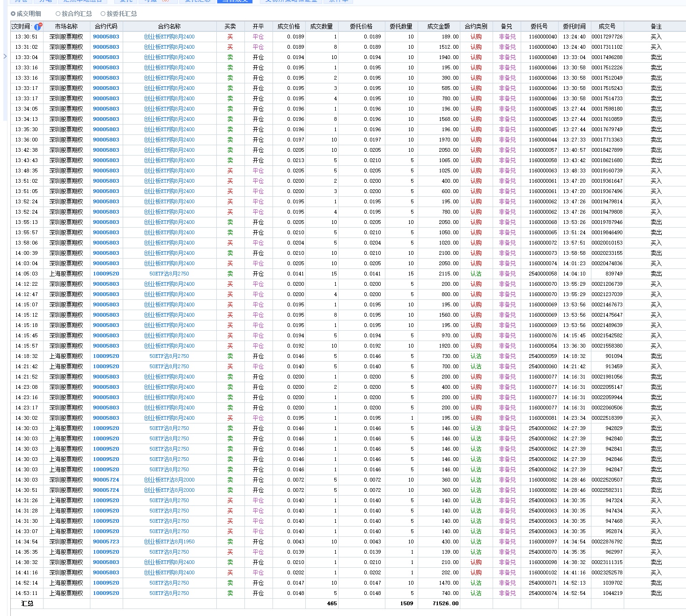This screenshot has width=686, height=616.
Task: Click the trade price 0.0213
Action: pos(295,160)
